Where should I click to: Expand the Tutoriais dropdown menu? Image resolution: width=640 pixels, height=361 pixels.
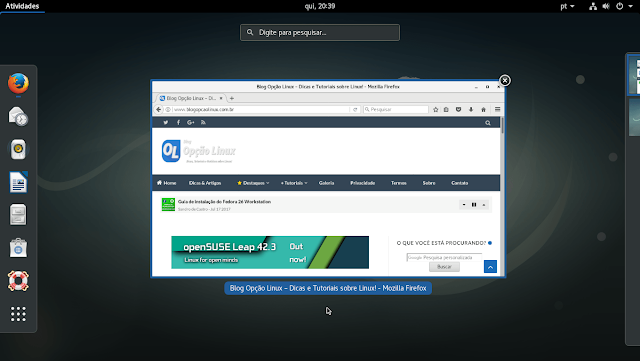(294, 183)
